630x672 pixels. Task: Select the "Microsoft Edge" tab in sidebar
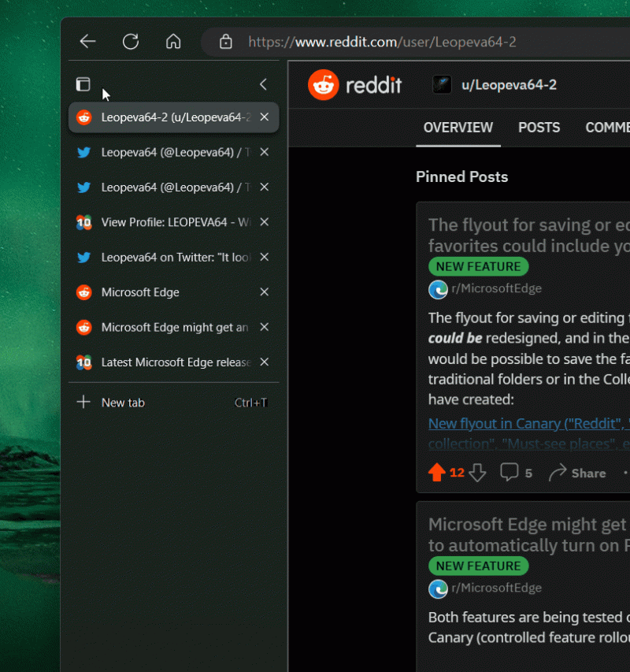(142, 292)
